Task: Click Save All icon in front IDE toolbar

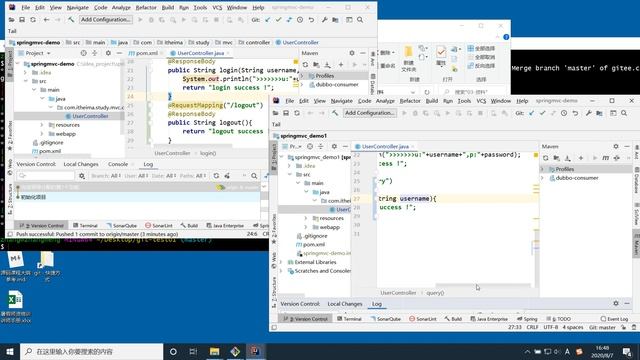Action: (286, 113)
